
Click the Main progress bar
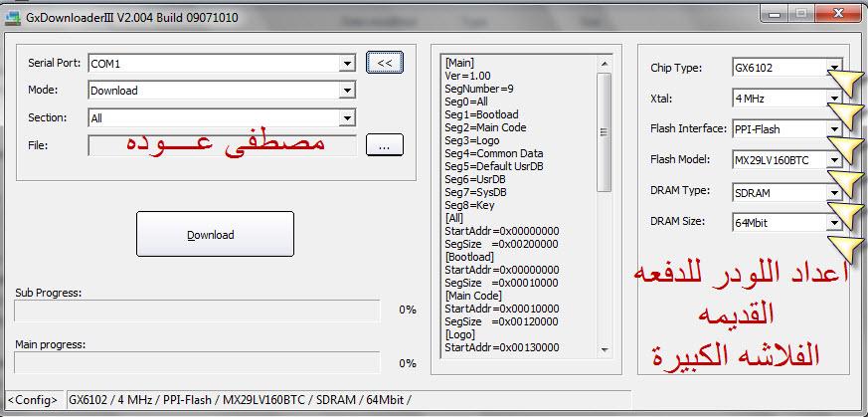197,362
